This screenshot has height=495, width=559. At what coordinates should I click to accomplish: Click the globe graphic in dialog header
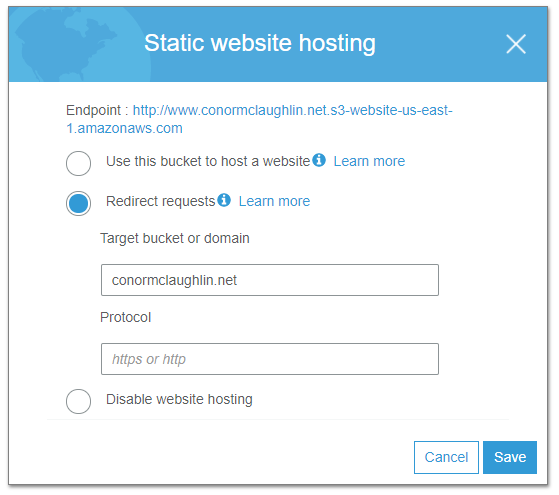(x=79, y=45)
